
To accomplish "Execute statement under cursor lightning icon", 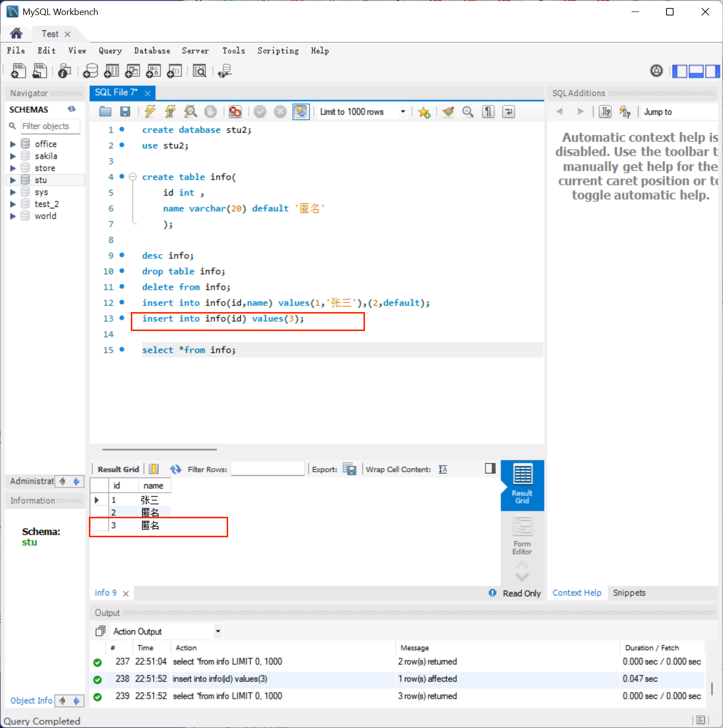I will (170, 112).
